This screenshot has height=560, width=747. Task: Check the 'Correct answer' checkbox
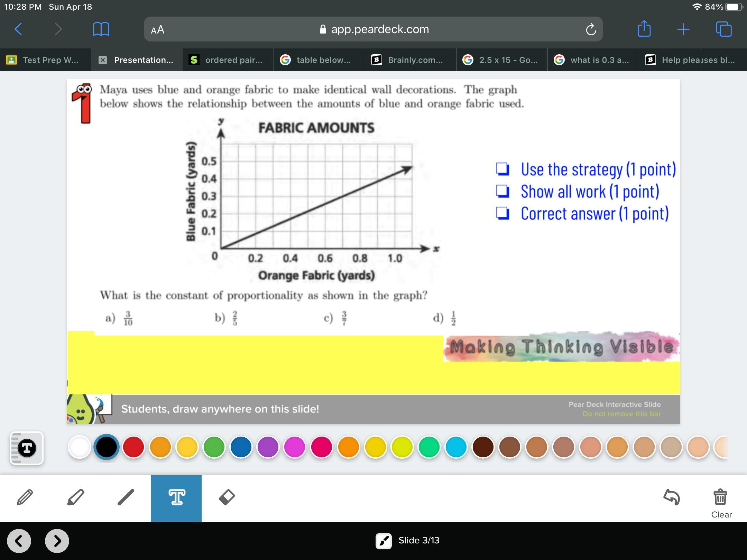pyautogui.click(x=502, y=213)
